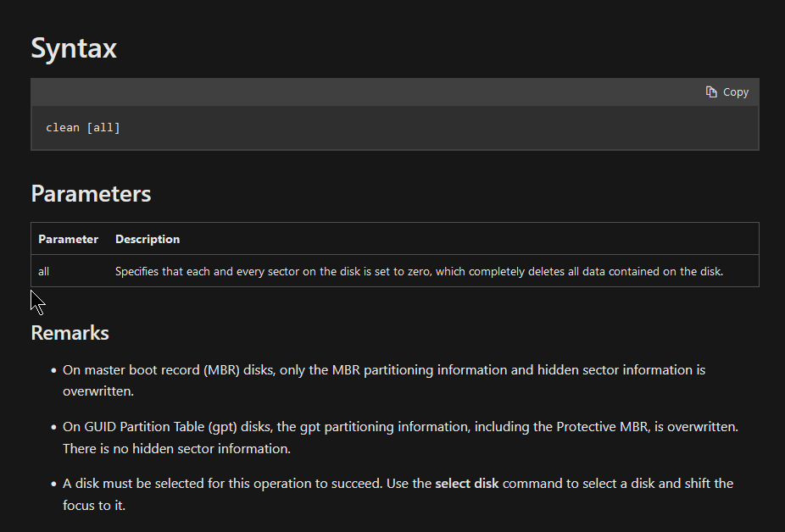Viewport: 785px width, 532px height.
Task: Click the Parameters heading
Action: click(91, 194)
